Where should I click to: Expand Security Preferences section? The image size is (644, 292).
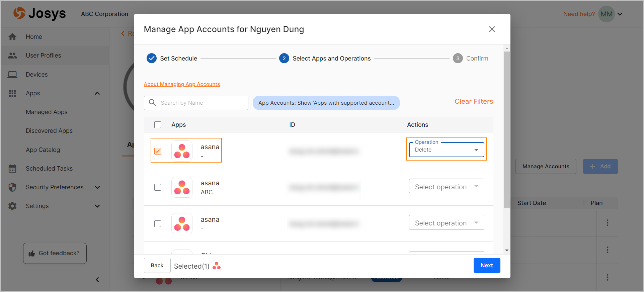[x=97, y=187]
